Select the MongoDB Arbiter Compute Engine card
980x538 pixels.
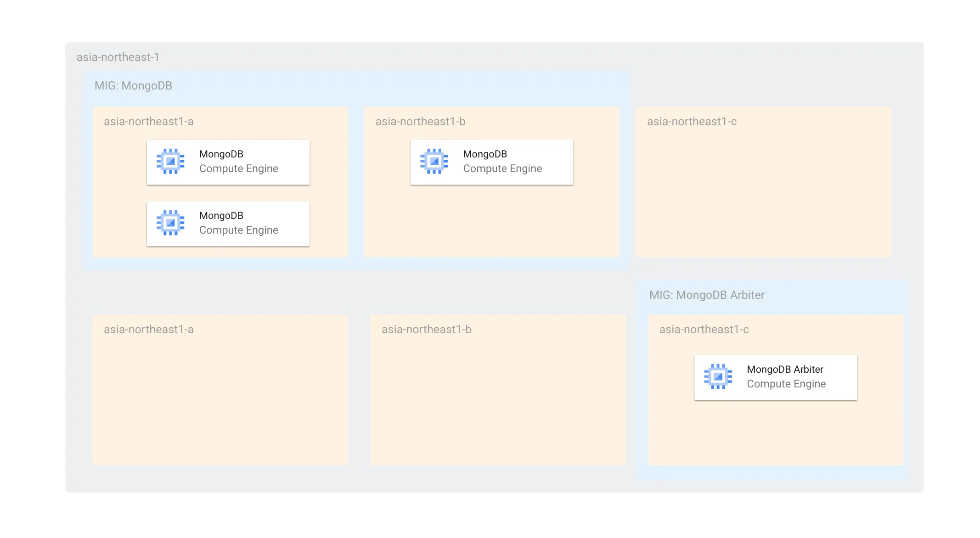[x=775, y=377]
